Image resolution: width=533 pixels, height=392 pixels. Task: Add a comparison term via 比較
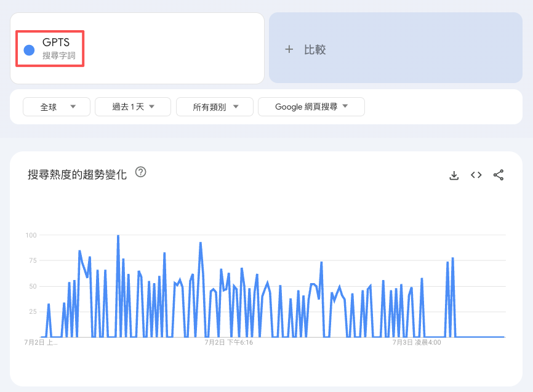(395, 48)
